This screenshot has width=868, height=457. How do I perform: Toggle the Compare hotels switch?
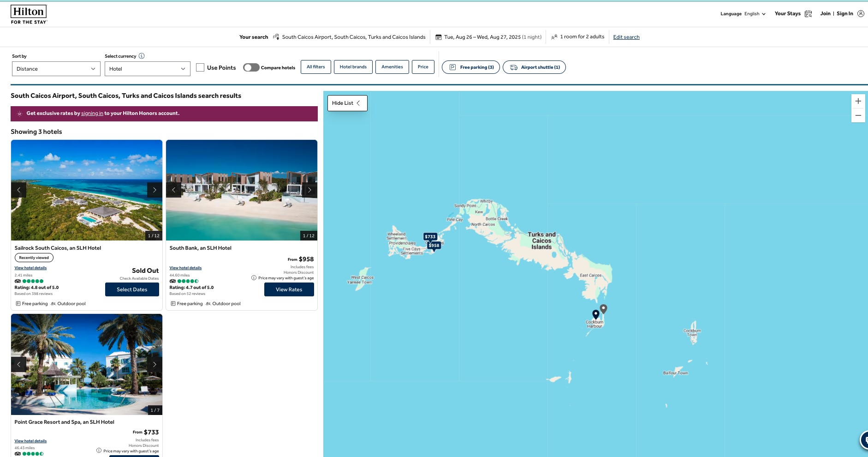[x=251, y=67]
